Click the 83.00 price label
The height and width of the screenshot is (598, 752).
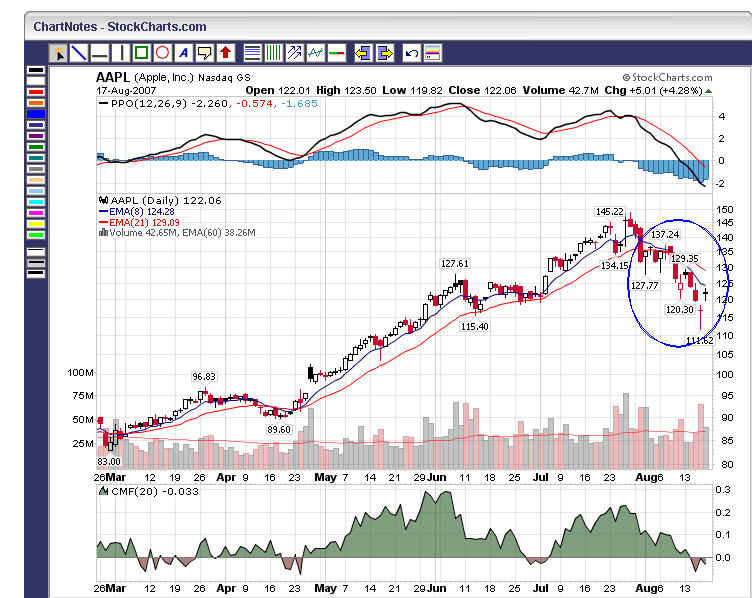(109, 462)
